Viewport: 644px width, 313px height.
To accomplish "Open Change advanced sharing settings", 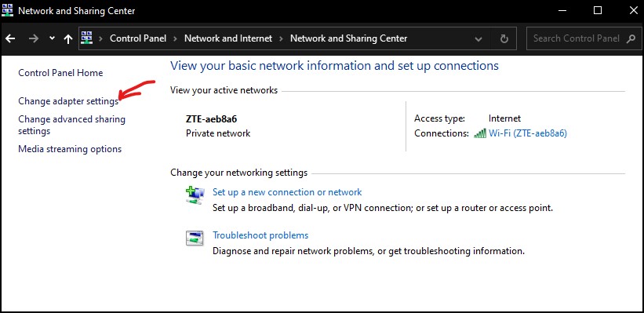I will tap(72, 126).
